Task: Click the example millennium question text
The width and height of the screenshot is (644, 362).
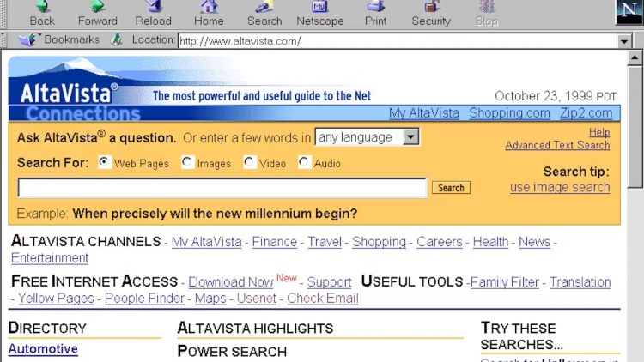Action: coord(215,214)
